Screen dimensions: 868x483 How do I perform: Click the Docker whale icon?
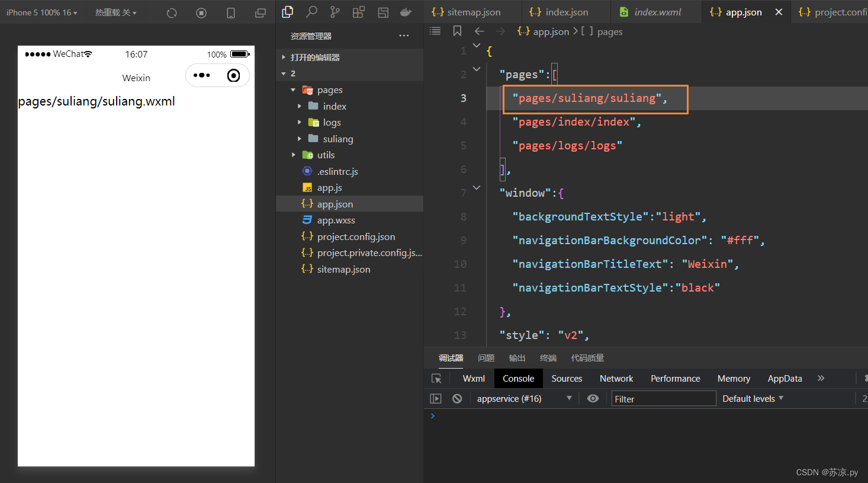pos(406,12)
